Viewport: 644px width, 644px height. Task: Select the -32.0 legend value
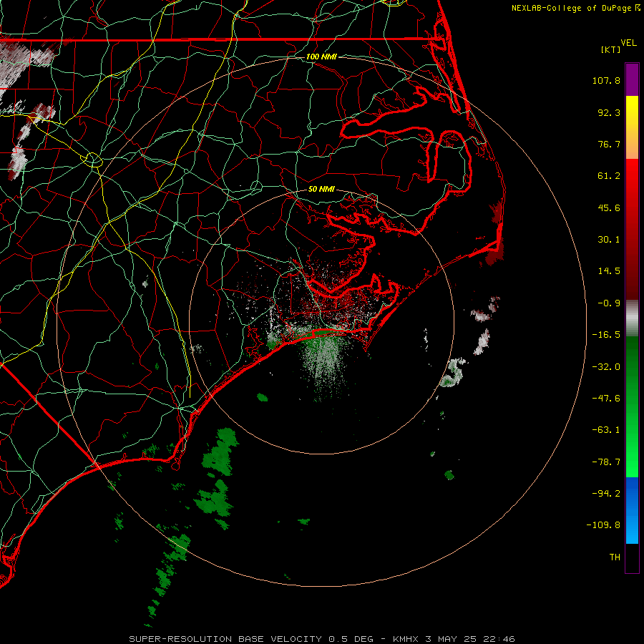click(606, 367)
